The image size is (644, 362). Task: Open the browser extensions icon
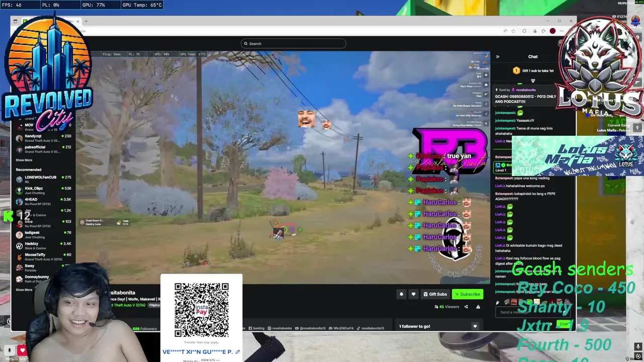(x=524, y=31)
